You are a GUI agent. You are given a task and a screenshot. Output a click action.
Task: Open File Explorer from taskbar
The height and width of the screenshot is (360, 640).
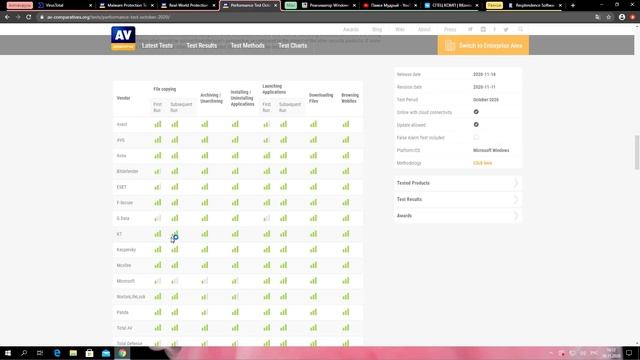(73, 353)
